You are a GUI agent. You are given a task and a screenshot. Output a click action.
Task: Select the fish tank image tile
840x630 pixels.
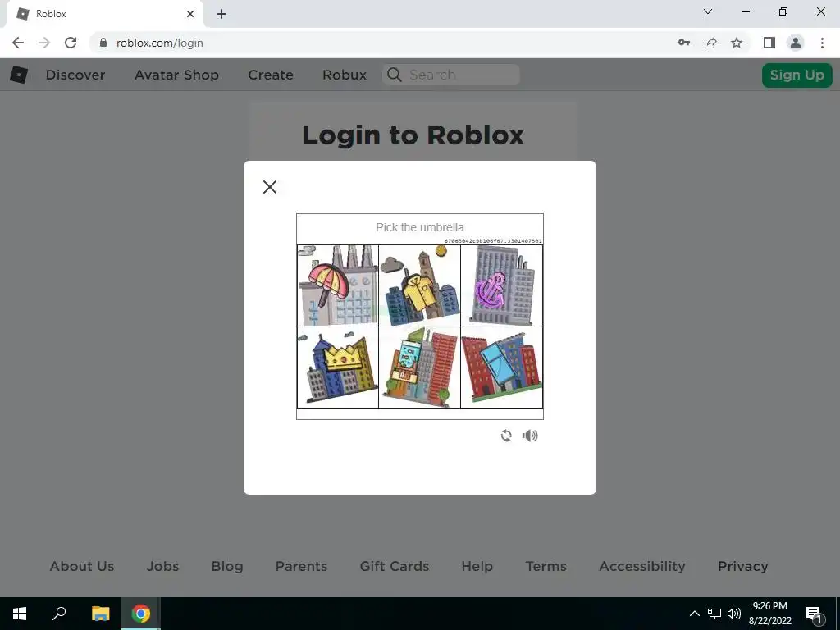pyautogui.click(x=419, y=367)
